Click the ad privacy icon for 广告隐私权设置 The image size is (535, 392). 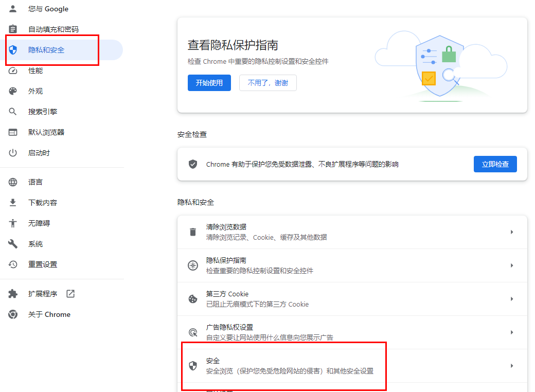coord(193,332)
